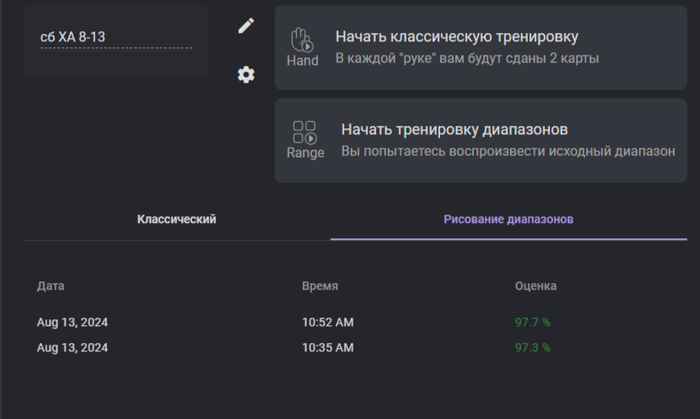
Task: Open settings with the gear icon
Action: click(246, 75)
